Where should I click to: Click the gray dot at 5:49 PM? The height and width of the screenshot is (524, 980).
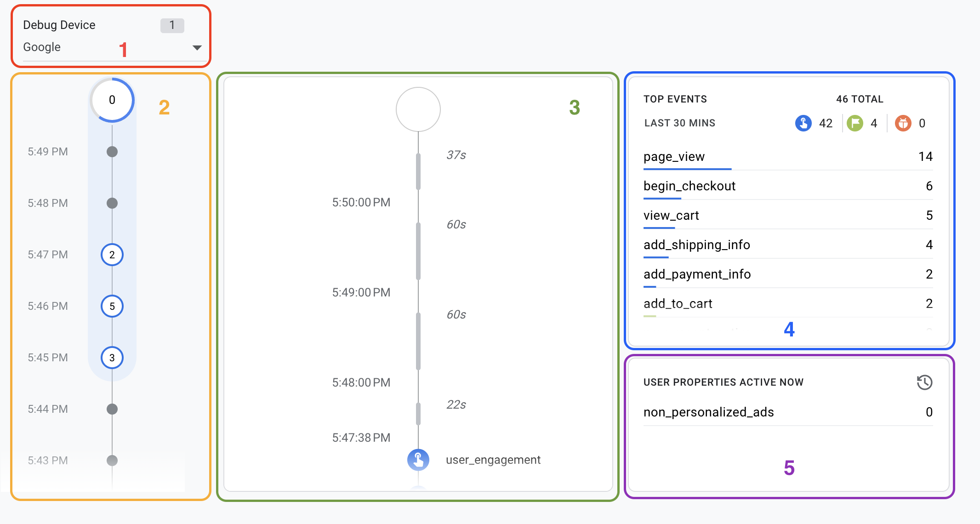112,152
